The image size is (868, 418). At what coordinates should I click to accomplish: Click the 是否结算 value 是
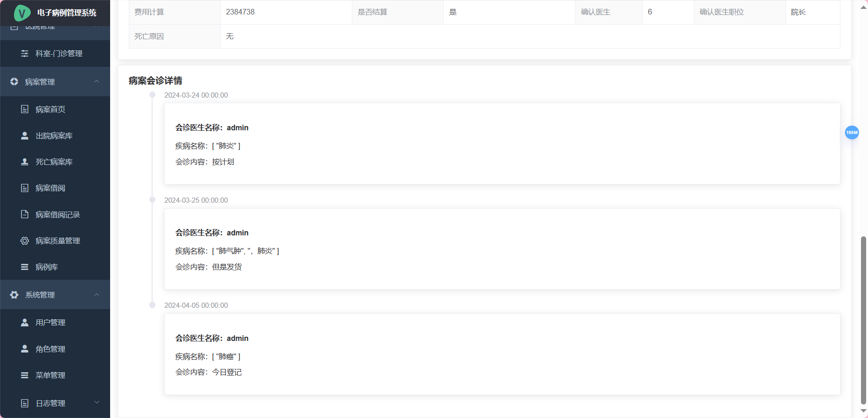(453, 12)
